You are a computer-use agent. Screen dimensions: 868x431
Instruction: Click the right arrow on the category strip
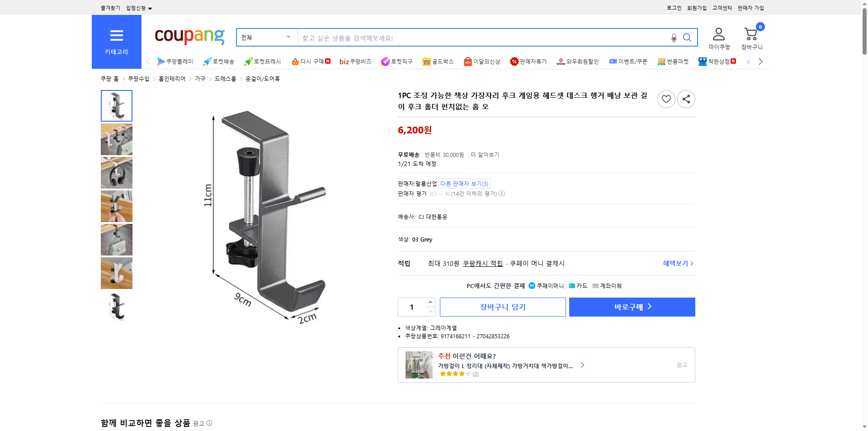761,62
